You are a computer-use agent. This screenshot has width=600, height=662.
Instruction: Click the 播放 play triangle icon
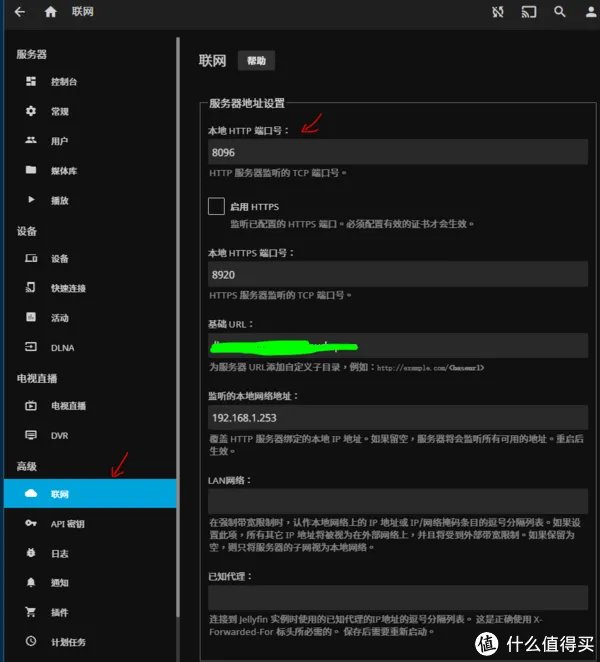(x=31, y=199)
